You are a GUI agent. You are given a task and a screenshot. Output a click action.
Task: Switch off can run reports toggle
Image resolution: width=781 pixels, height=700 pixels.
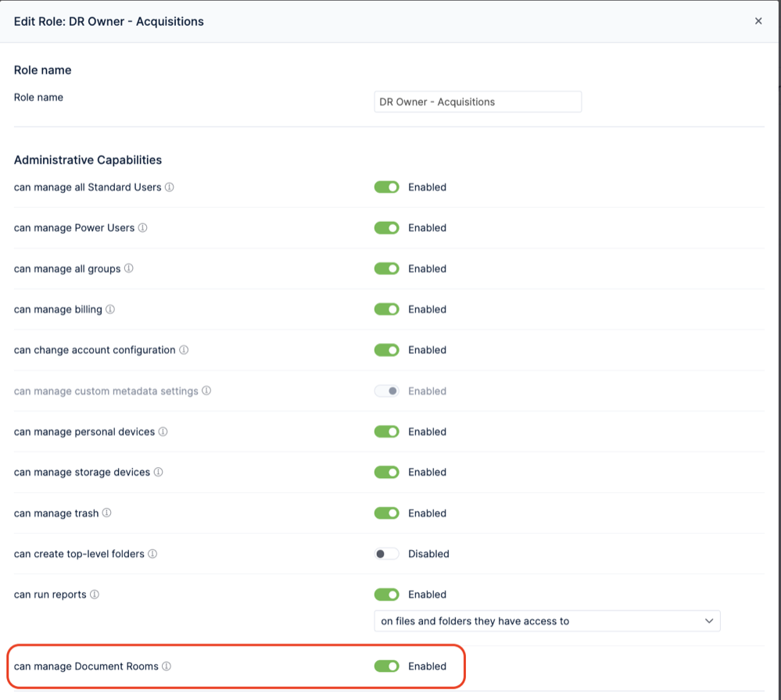click(386, 595)
